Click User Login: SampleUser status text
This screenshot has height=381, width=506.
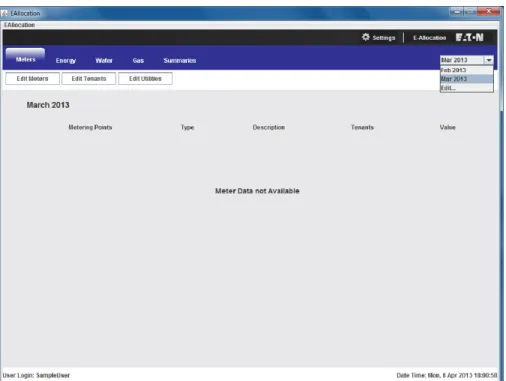[x=36, y=375]
